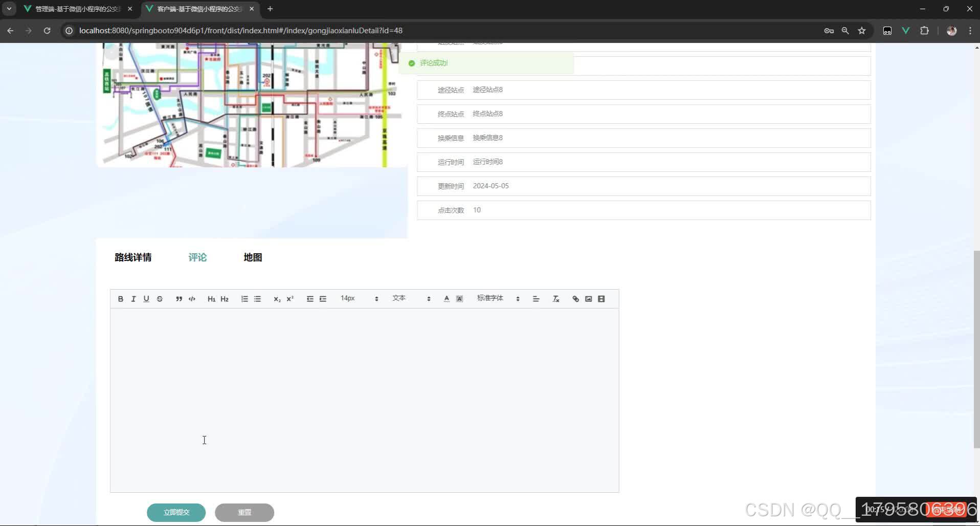
Task: Close the 管理端 browser tab
Action: pyautogui.click(x=130, y=9)
